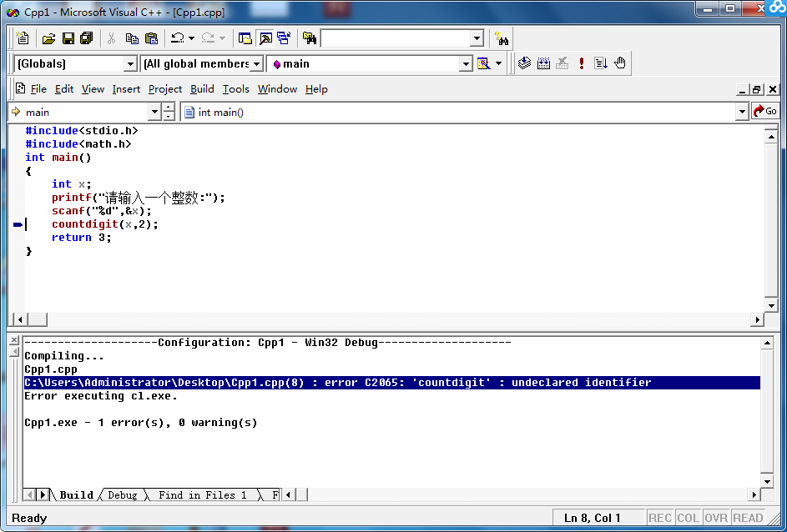787x532 pixels.
Task: Switch to the Build output tab
Action: (x=76, y=495)
